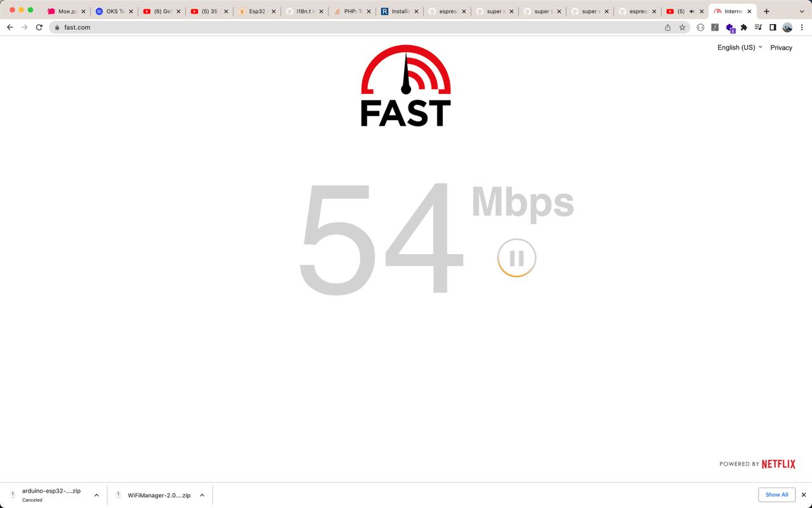The width and height of the screenshot is (812, 508).
Task: Switch to the Esp32 tab
Action: pyautogui.click(x=252, y=11)
